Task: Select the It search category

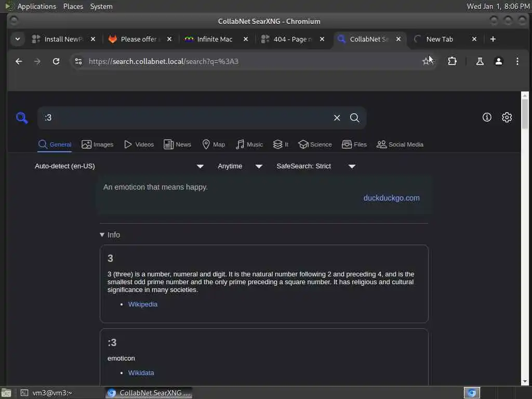Action: (281, 144)
